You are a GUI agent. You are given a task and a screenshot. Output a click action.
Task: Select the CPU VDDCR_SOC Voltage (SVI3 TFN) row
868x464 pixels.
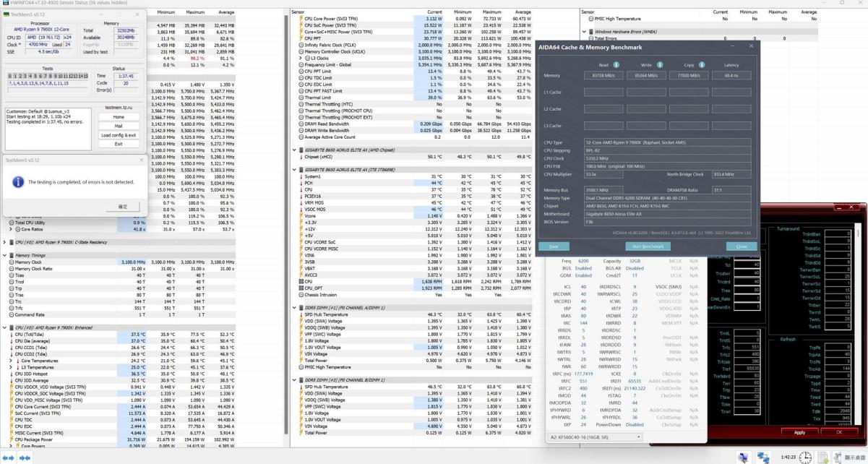[119, 393]
